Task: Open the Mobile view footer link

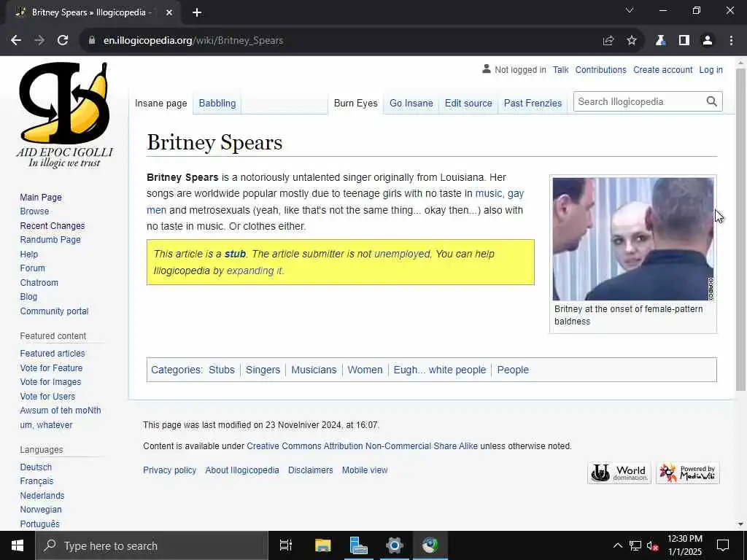Action: click(x=365, y=470)
